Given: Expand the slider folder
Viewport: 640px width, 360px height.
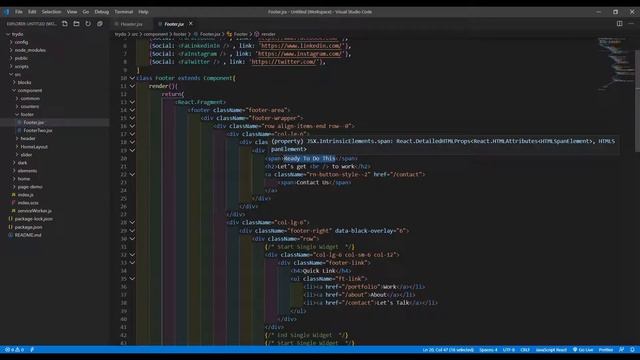Looking at the screenshot, I should [26, 155].
